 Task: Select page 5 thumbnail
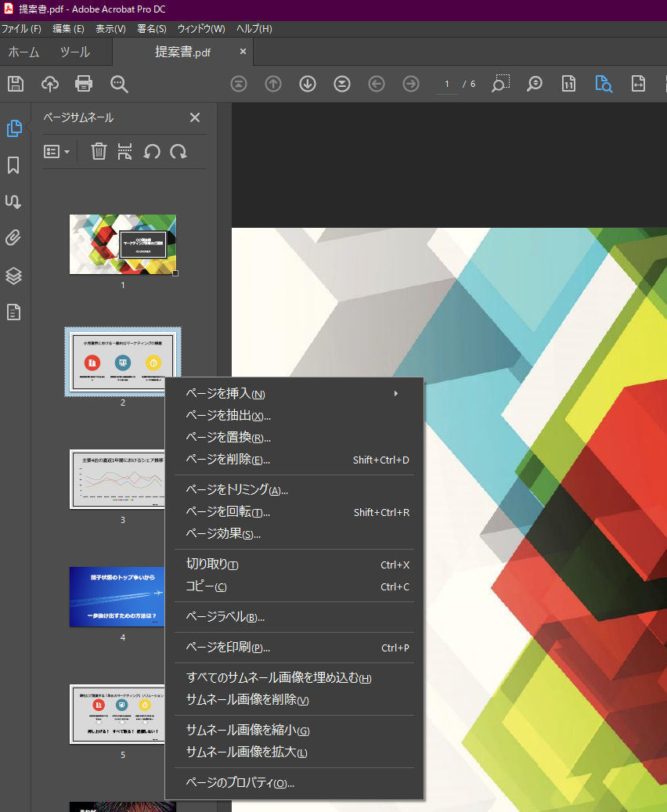pyautogui.click(x=117, y=713)
